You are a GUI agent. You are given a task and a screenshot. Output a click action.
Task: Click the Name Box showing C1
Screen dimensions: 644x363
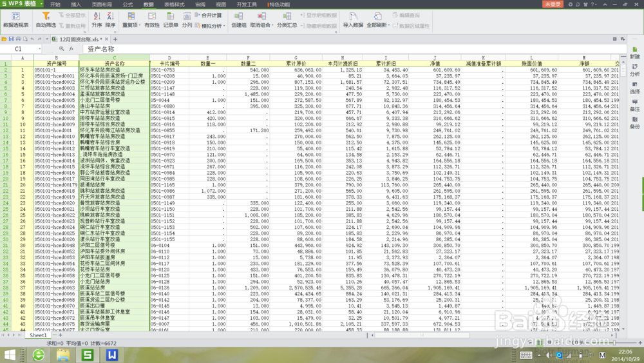(x=19, y=49)
